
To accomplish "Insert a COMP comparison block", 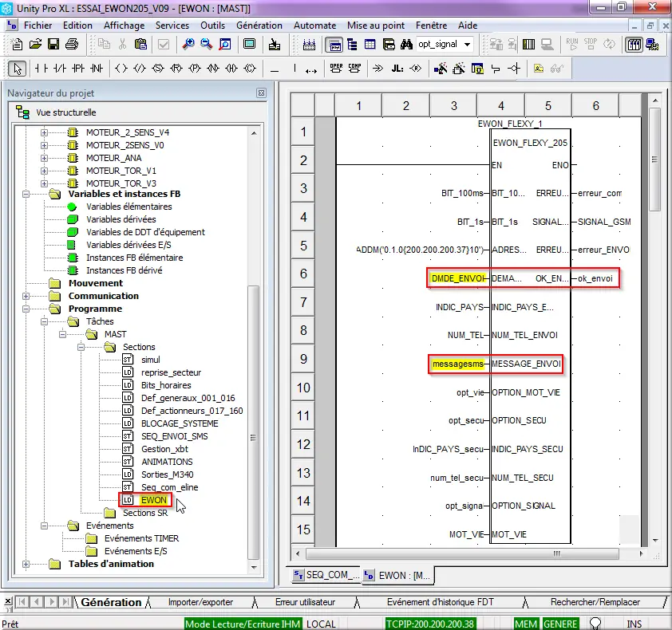I will pyautogui.click(x=355, y=69).
